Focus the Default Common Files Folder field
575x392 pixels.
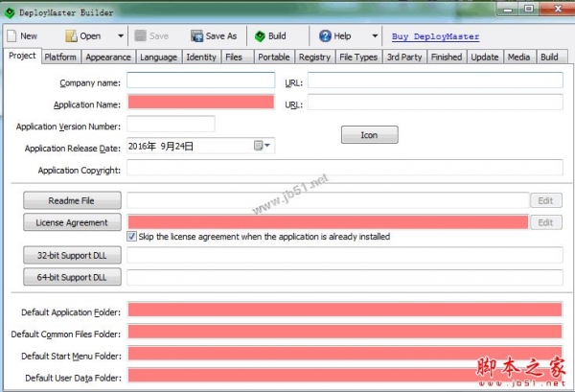point(345,332)
